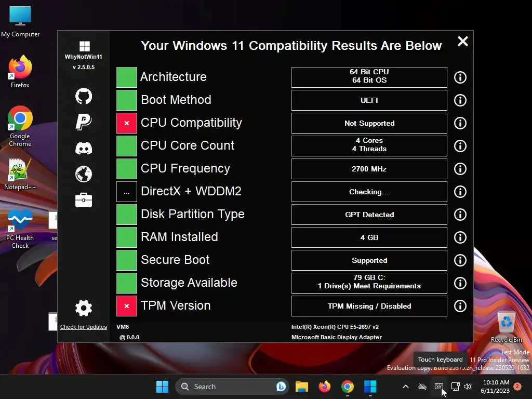532x399 pixels.
Task: Open the GitHub icon in WhyNotWin11 sidebar
Action: 84,96
